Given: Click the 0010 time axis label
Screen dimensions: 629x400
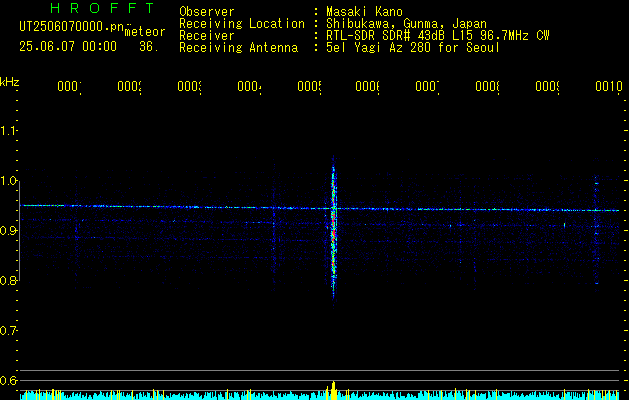Looking at the screenshot, I should 609,86.
